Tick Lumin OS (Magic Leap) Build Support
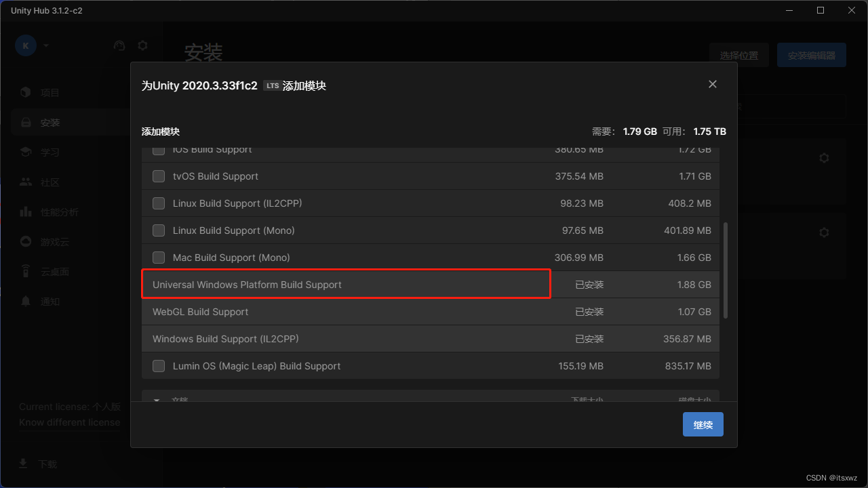The height and width of the screenshot is (488, 868). (x=159, y=366)
